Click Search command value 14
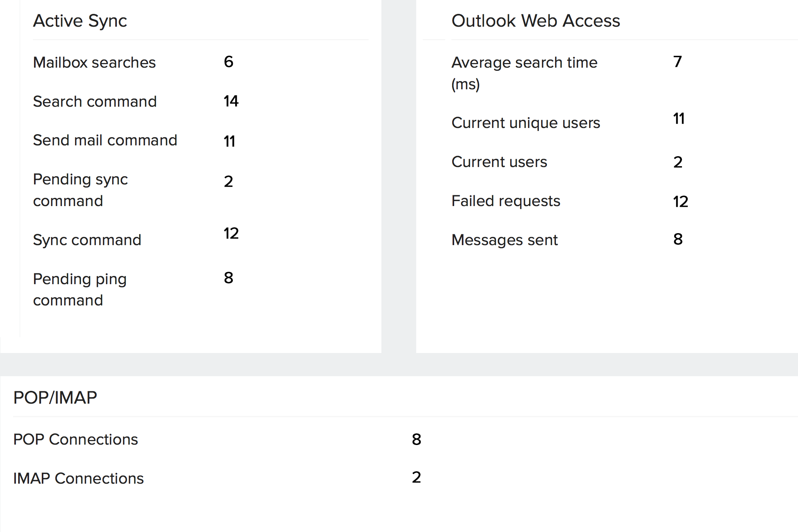This screenshot has width=798, height=532. [x=231, y=101]
